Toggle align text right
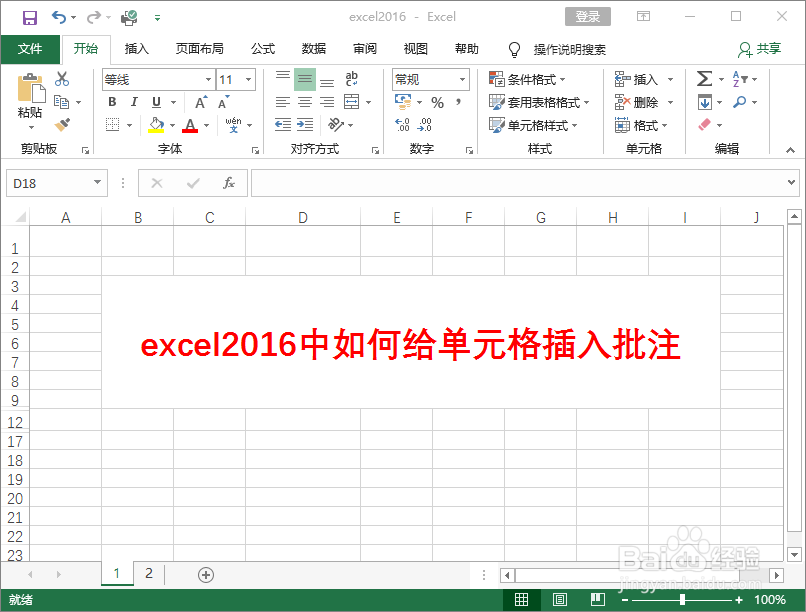This screenshot has width=806, height=612. (x=327, y=102)
